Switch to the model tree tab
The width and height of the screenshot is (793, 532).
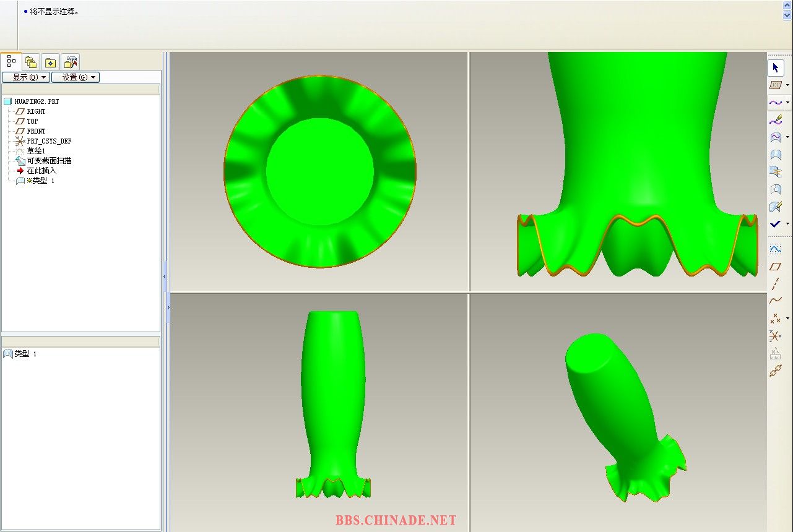(11, 61)
